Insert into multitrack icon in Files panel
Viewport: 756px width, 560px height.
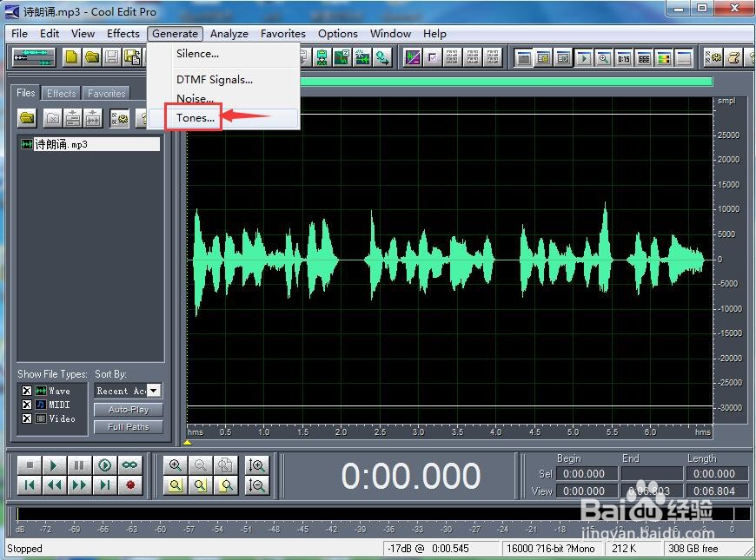click(x=73, y=118)
